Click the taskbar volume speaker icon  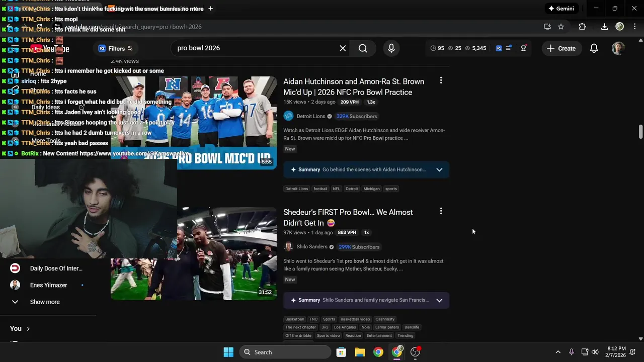click(595, 352)
